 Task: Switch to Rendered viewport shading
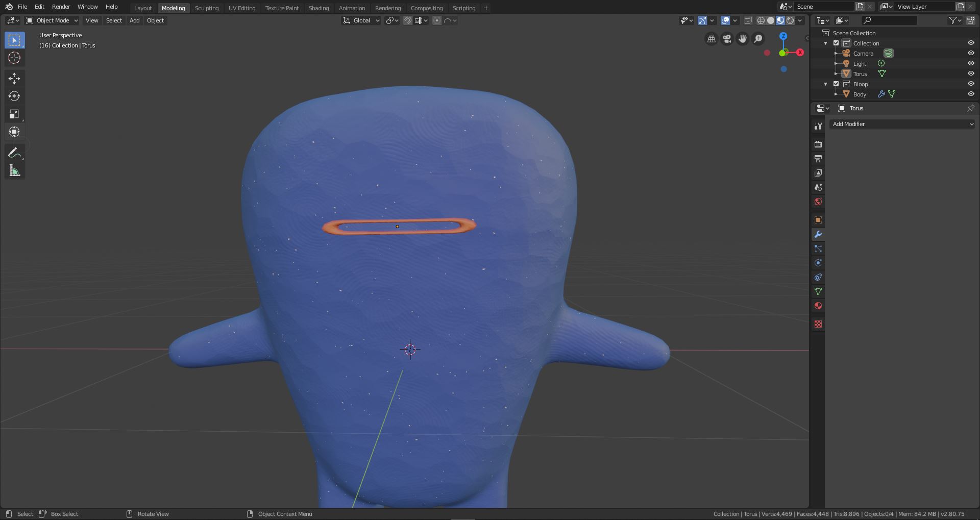point(789,20)
